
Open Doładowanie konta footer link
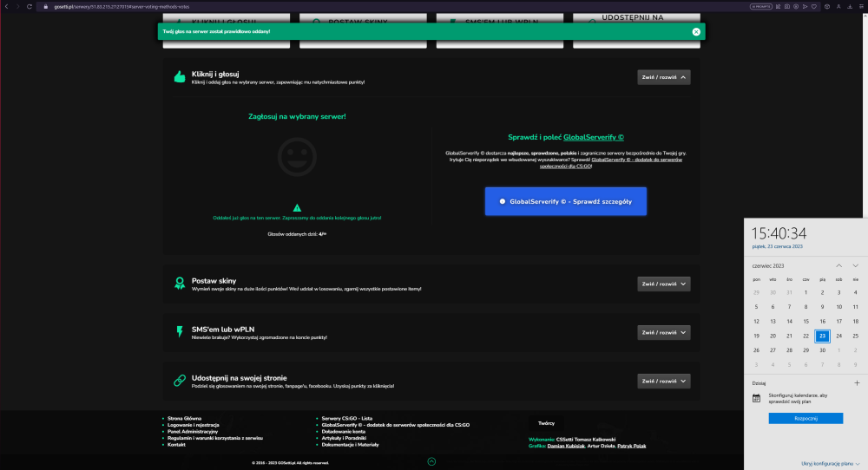click(343, 431)
